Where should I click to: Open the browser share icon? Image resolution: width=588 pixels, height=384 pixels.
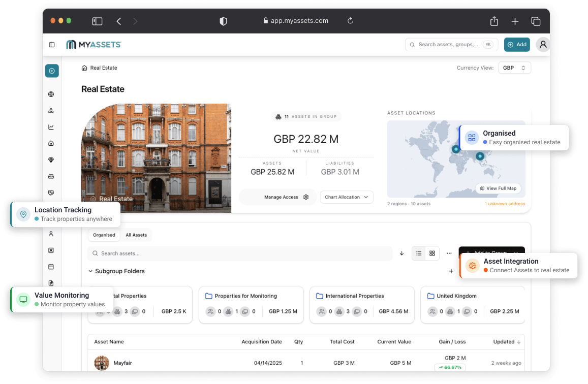pyautogui.click(x=494, y=21)
